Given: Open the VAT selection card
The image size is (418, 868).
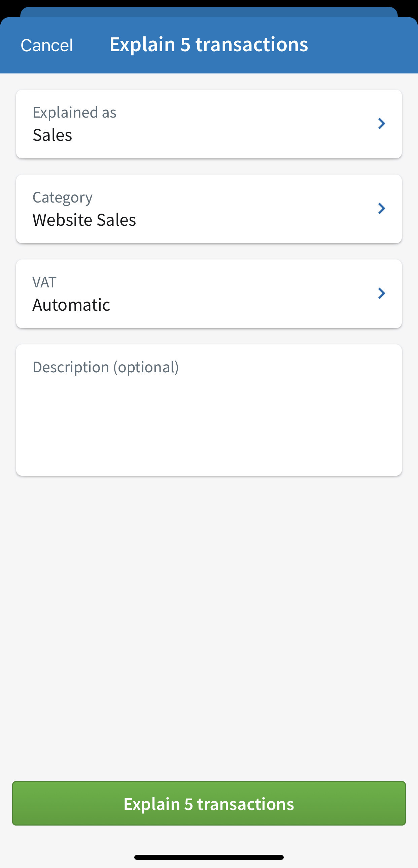Looking at the screenshot, I should click(209, 293).
